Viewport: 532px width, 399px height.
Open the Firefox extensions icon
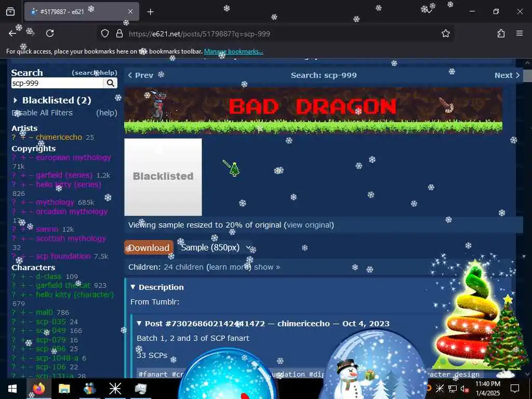tap(501, 33)
